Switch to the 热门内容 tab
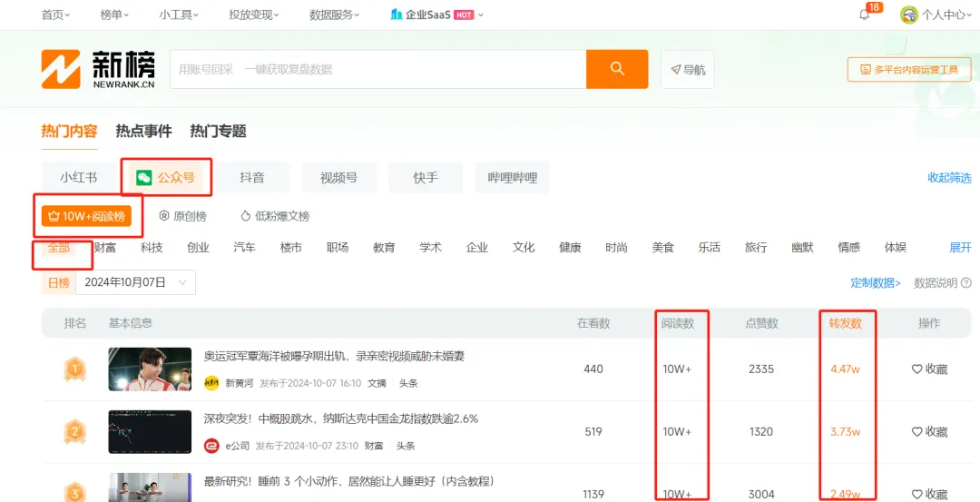Screen dimensions: 980x502 [x=69, y=132]
